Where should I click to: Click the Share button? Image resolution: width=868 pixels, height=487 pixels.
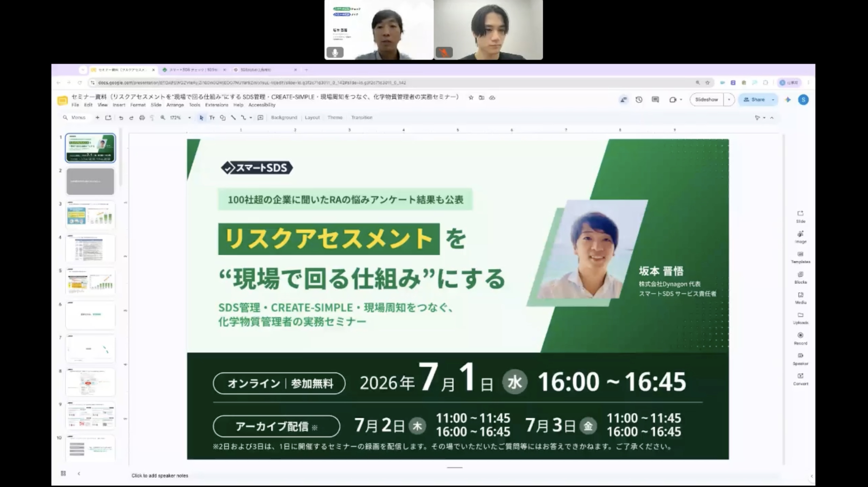click(x=754, y=99)
